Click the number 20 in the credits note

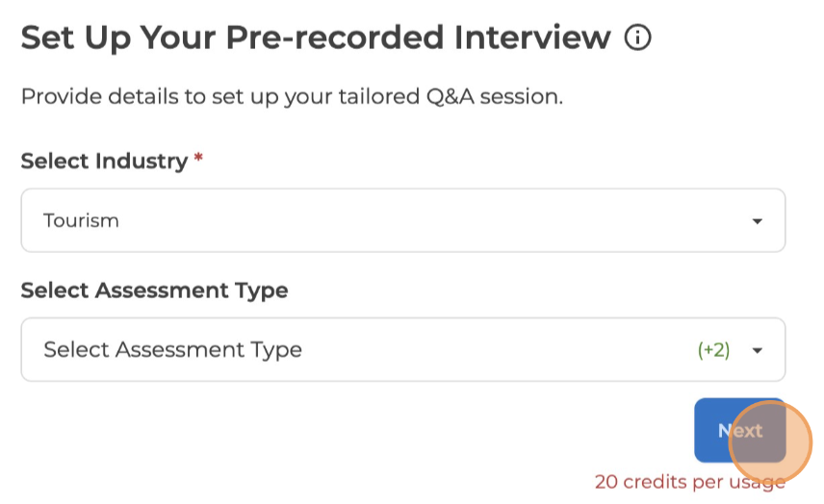606,482
